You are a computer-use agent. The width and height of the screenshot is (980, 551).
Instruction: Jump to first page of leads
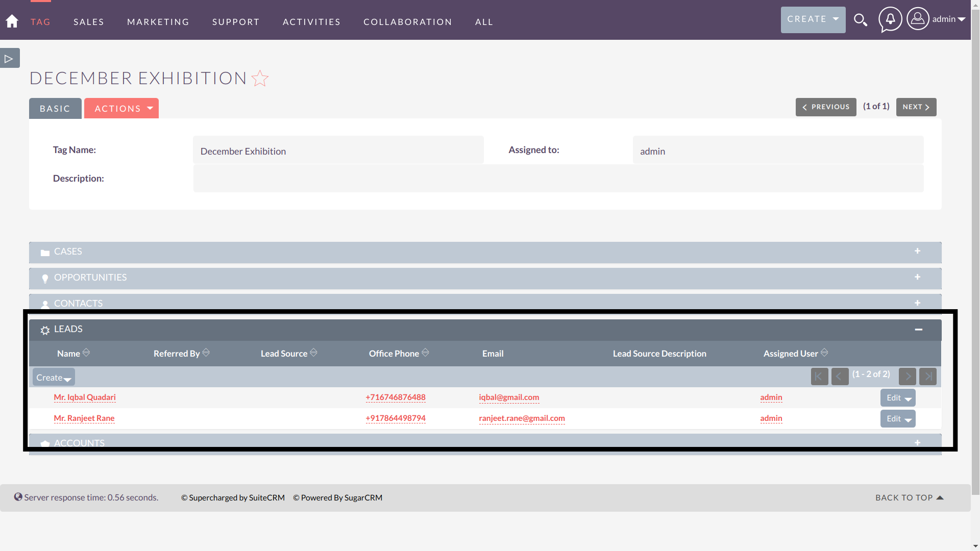coord(820,377)
